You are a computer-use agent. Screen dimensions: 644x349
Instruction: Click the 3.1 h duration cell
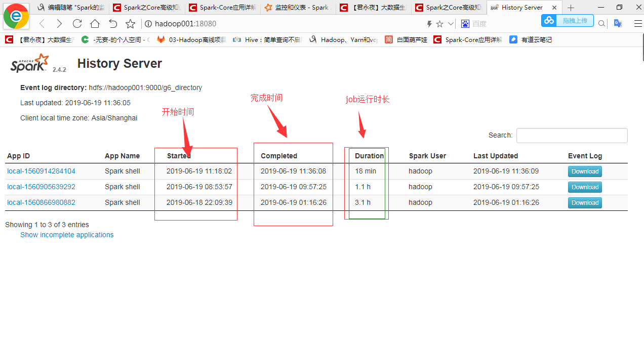363,202
